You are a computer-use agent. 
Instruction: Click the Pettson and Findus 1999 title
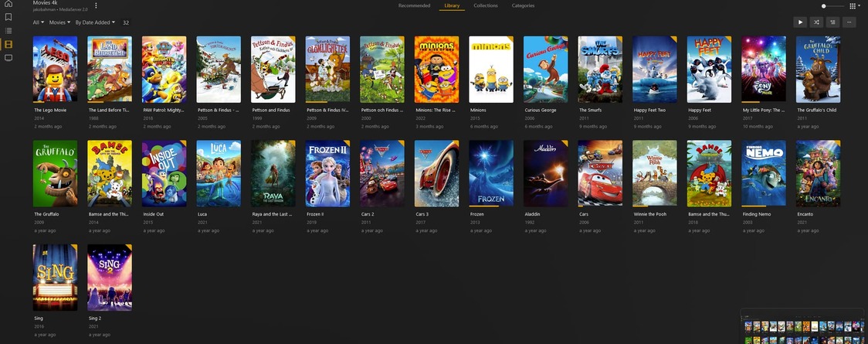tap(271, 111)
